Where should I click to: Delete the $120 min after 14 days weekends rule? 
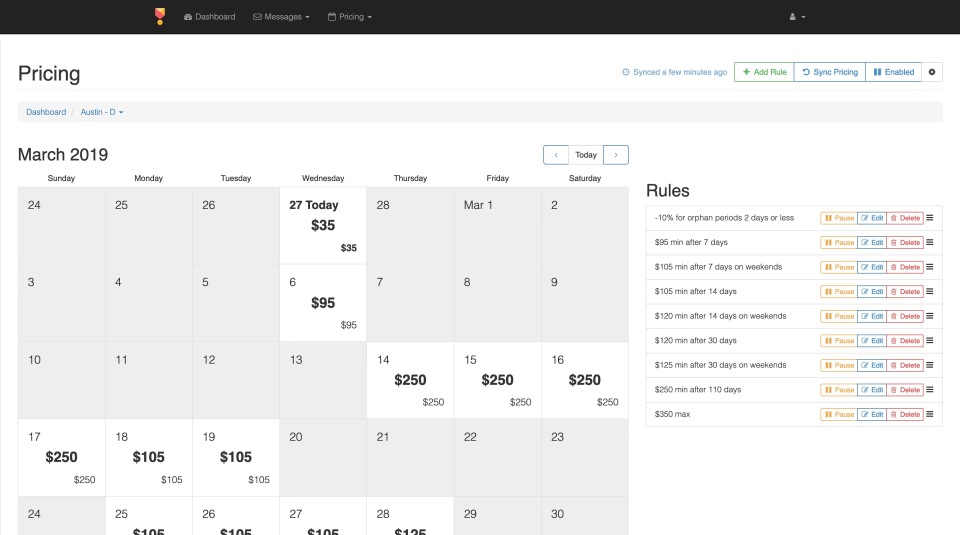point(905,316)
